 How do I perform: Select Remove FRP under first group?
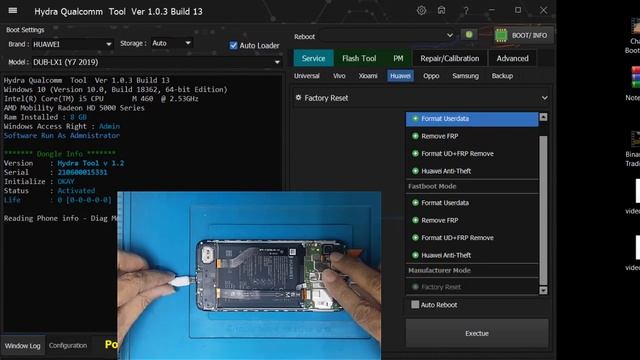pos(472,136)
